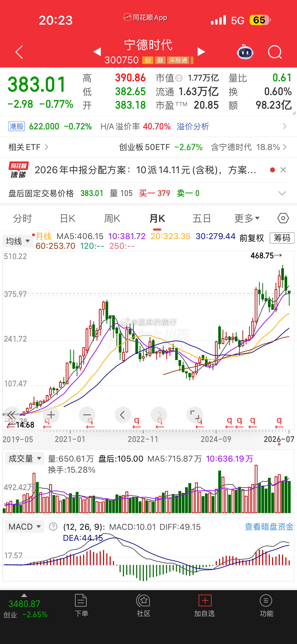This screenshot has height=644, width=297.
Task: Open 下单 order placement
Action: tap(81, 605)
